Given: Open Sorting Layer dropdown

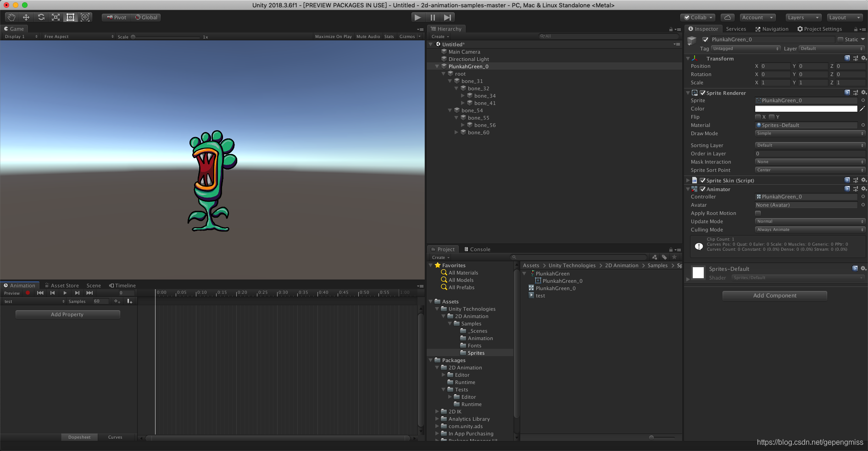Looking at the screenshot, I should 810,145.
